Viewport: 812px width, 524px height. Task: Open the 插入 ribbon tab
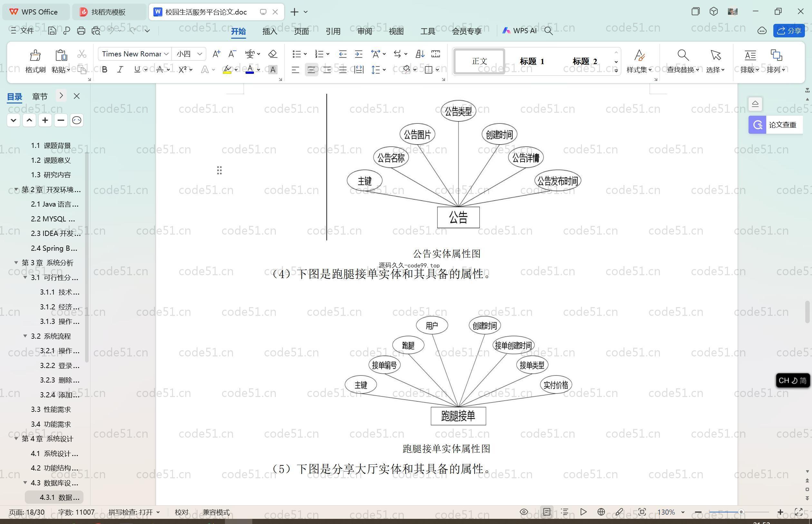[x=270, y=31]
